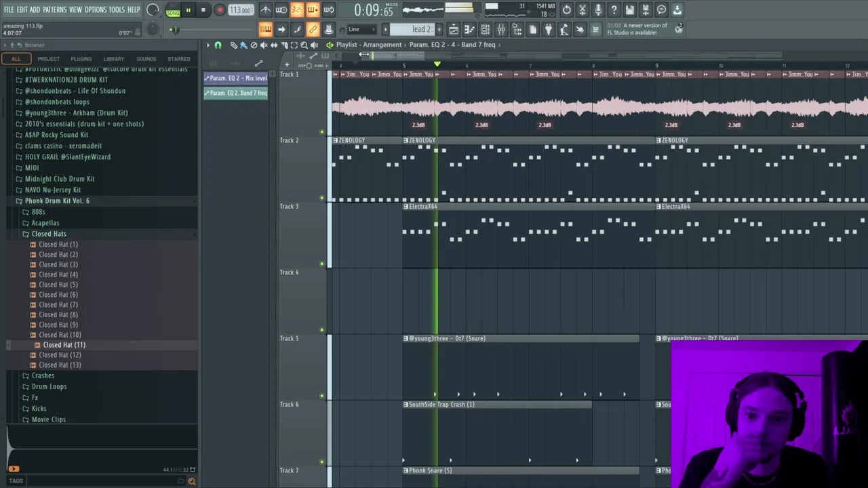868x488 pixels.
Task: Toggle the 3-2-1 countdown before recording
Action: (x=297, y=10)
